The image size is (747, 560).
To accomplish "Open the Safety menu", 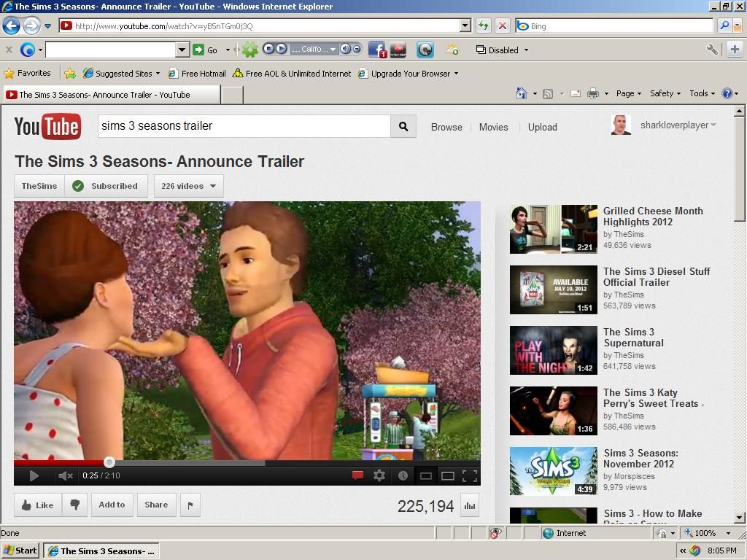I will pyautogui.click(x=665, y=93).
